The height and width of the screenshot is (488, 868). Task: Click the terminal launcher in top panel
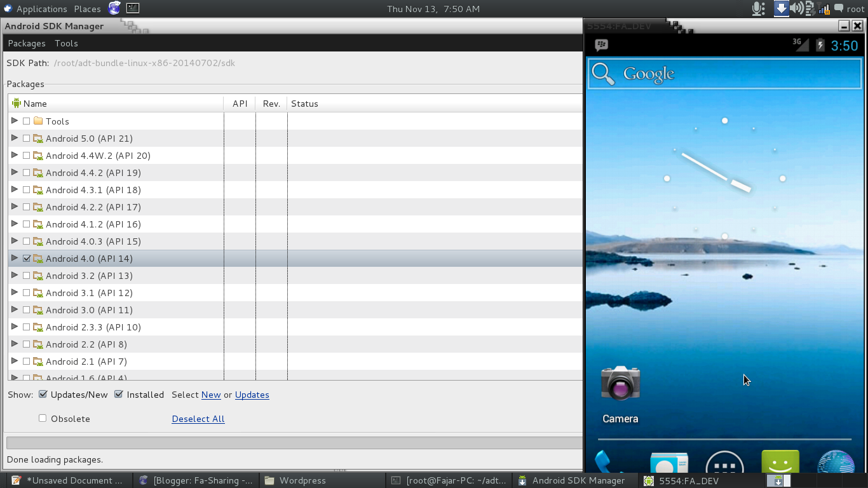133,8
